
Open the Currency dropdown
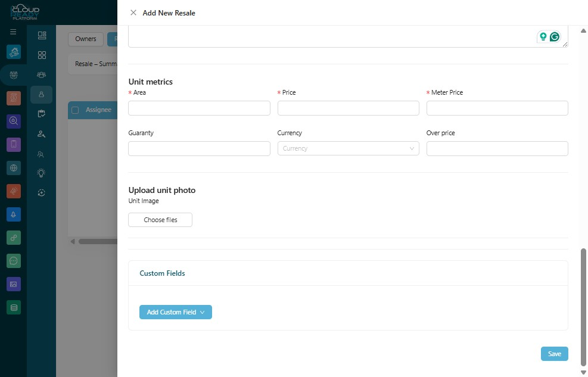tap(348, 148)
